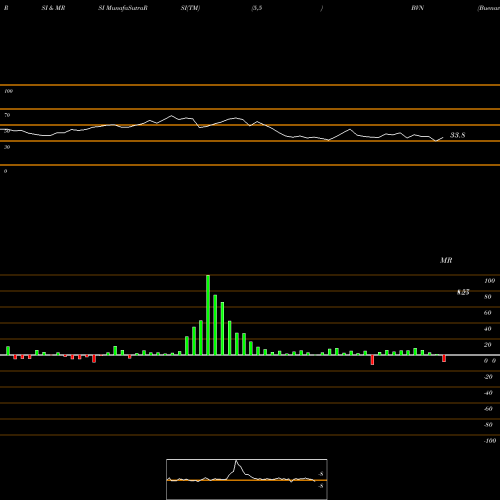Viewport: 500px width, 500px height.
Task: Click the RSI axis label 100
Action: click(8, 91)
